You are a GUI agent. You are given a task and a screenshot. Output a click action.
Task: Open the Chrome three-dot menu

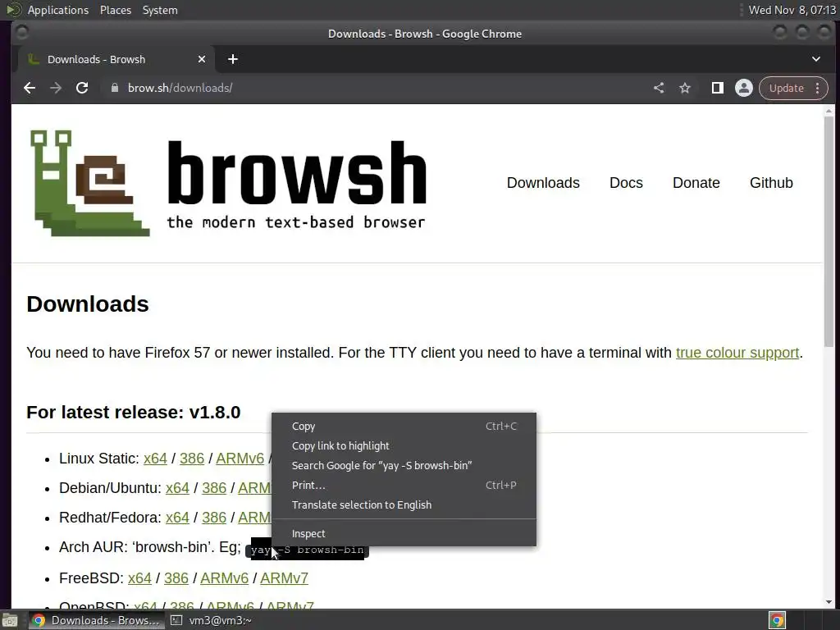pos(818,88)
